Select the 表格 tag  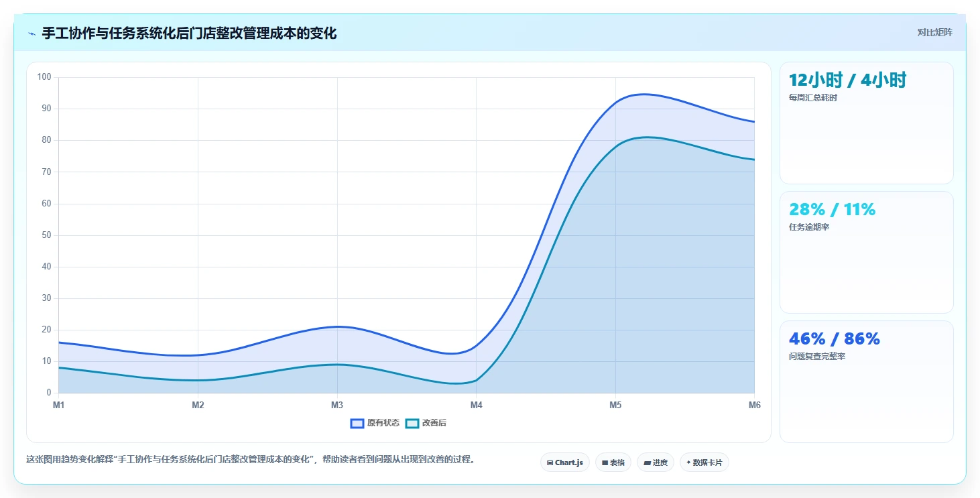point(613,462)
